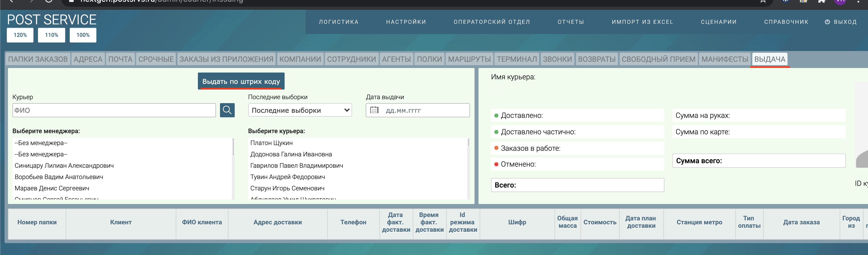
Task: Switch to ПОЧТА tab
Action: (x=120, y=59)
